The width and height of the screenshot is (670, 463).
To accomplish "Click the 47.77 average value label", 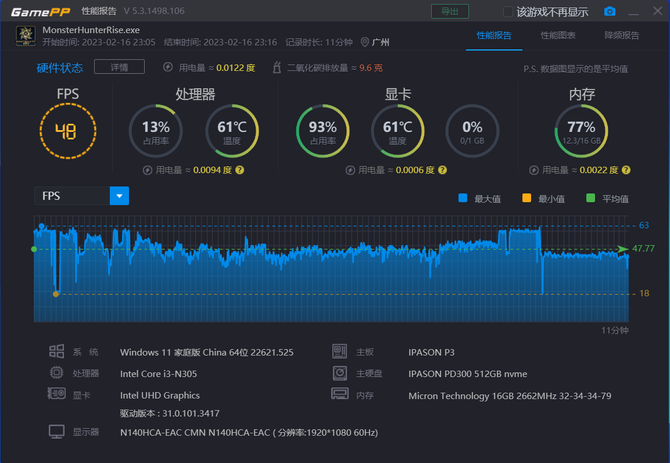I will (x=644, y=249).
